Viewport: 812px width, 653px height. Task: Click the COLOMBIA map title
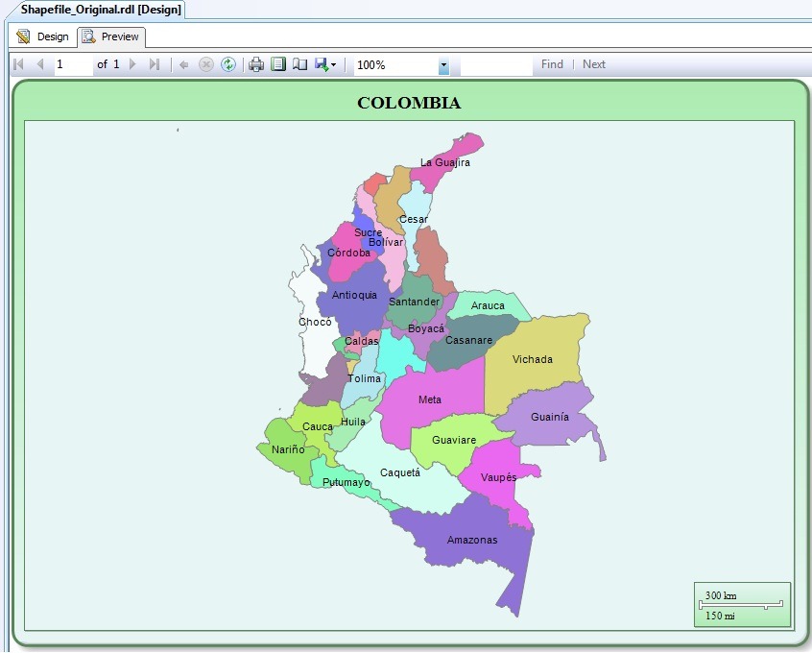click(x=409, y=103)
